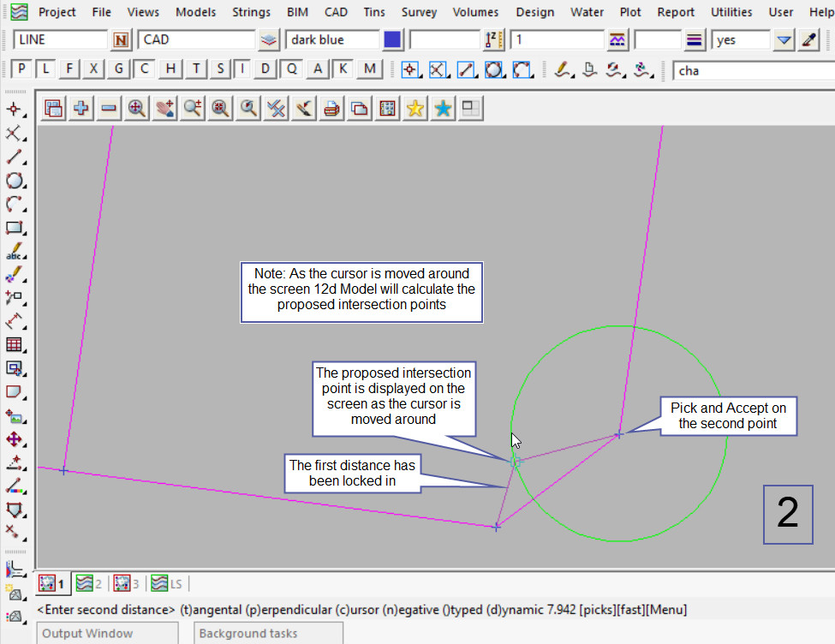Open the model layers picker beside CAD
The width and height of the screenshot is (835, 644).
(270, 40)
